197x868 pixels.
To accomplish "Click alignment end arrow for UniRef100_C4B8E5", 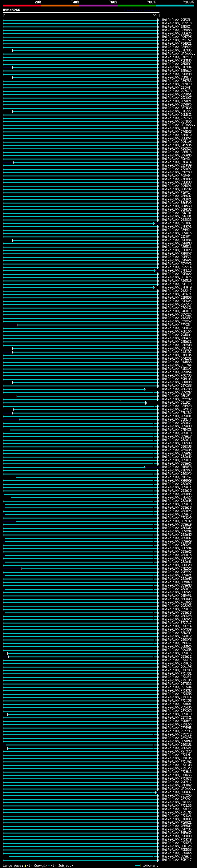I will [x=144, y=467].
